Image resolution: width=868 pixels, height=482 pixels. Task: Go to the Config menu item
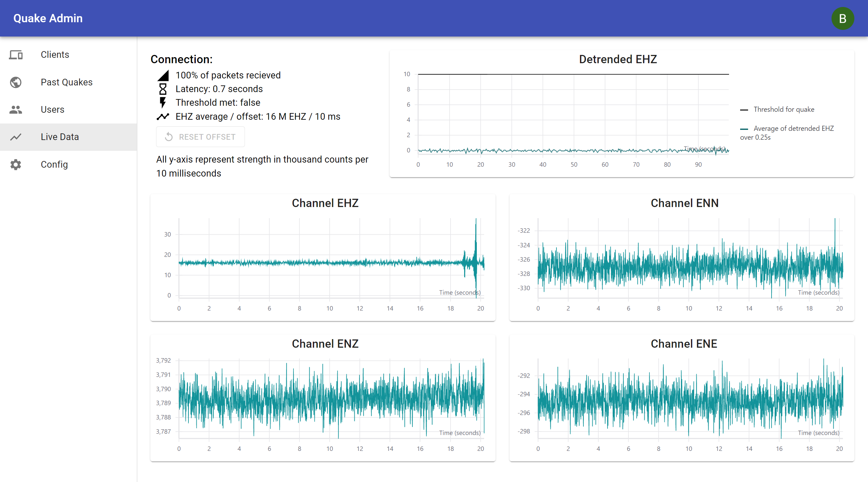[54, 164]
